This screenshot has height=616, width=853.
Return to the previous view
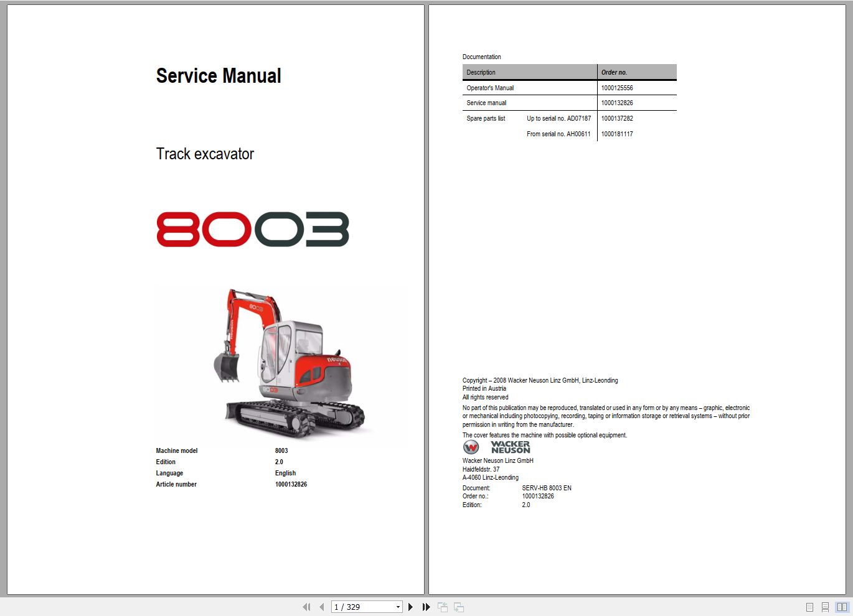click(443, 607)
